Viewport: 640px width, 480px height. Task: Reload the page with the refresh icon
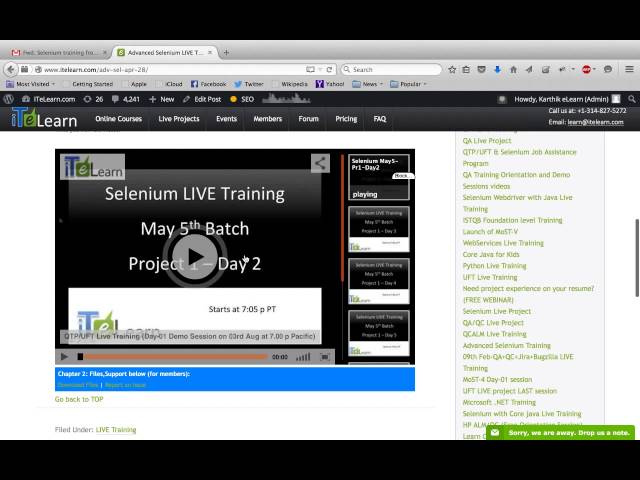coord(329,69)
